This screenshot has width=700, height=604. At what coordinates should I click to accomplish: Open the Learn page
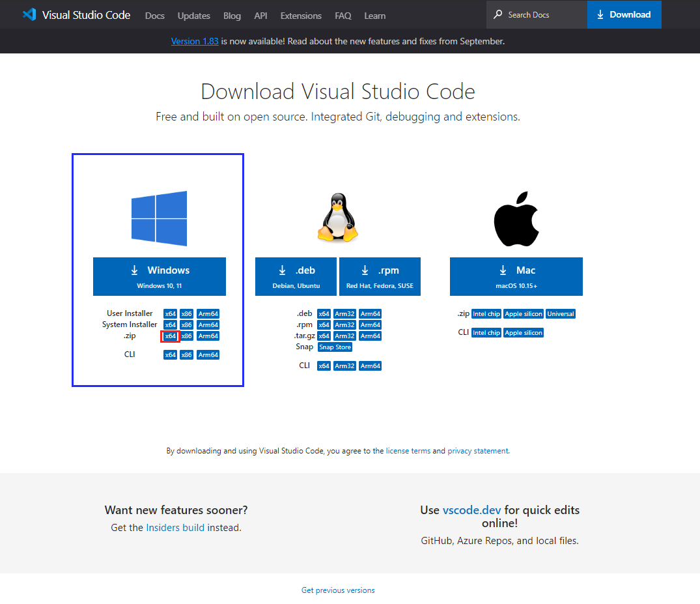tap(375, 16)
